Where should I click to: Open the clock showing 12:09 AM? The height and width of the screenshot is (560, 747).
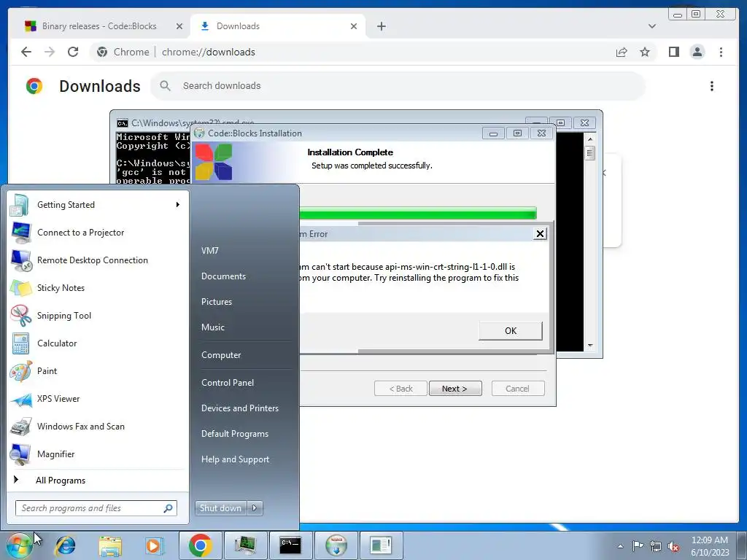[x=710, y=545]
